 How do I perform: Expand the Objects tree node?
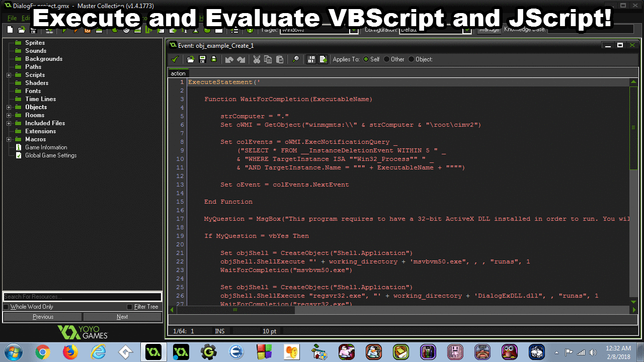click(x=9, y=107)
